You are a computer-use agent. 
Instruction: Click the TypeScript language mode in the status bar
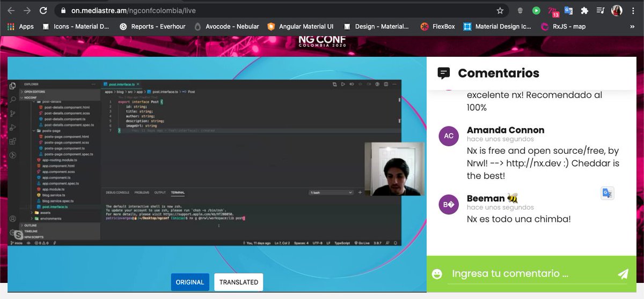click(342, 243)
